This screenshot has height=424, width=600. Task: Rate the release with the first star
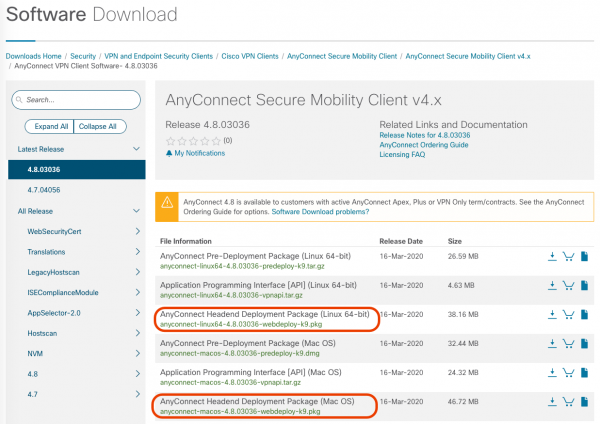pos(170,141)
